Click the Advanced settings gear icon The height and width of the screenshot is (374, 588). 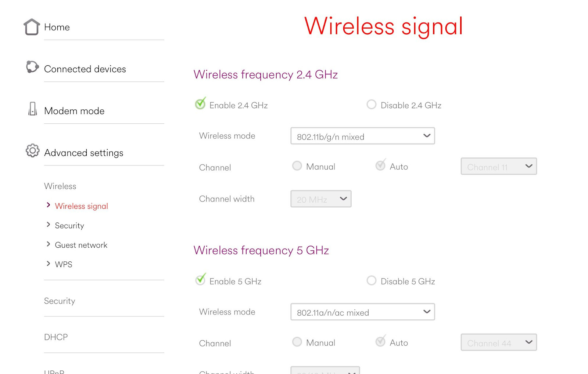point(32,150)
